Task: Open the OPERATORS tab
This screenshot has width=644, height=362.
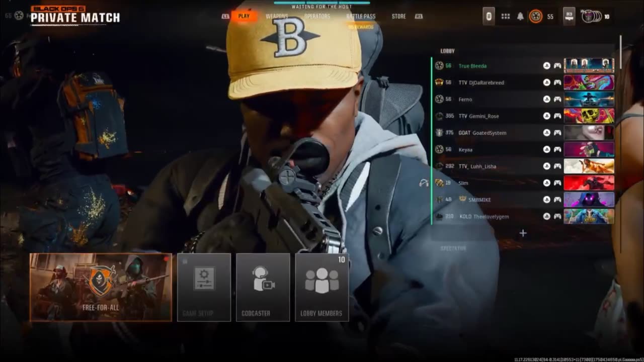Action: click(x=317, y=16)
